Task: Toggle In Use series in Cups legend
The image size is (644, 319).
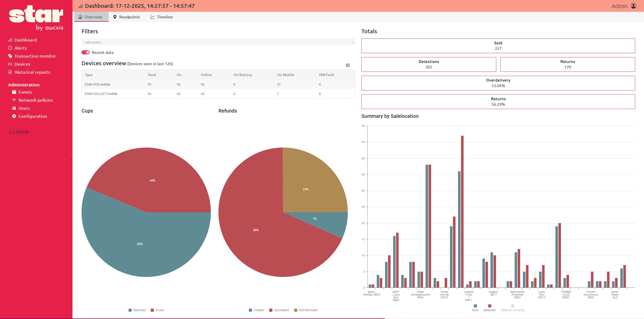Action: (x=157, y=310)
